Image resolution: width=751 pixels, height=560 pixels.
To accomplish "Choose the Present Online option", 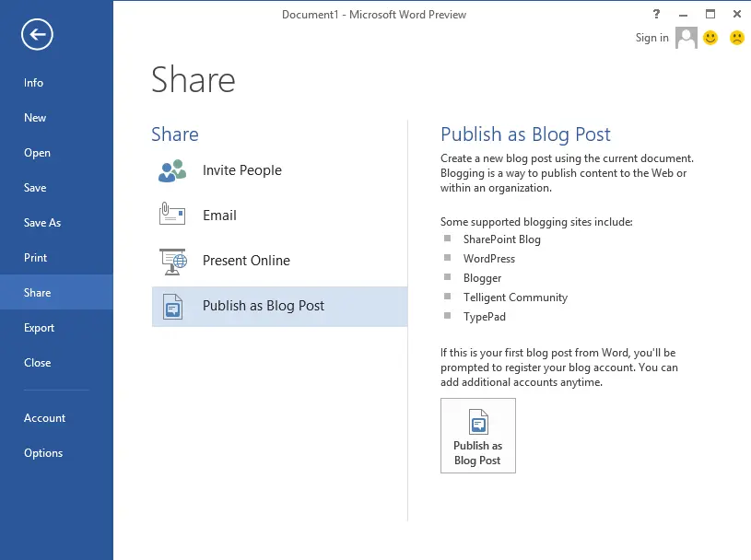I will [x=280, y=261].
